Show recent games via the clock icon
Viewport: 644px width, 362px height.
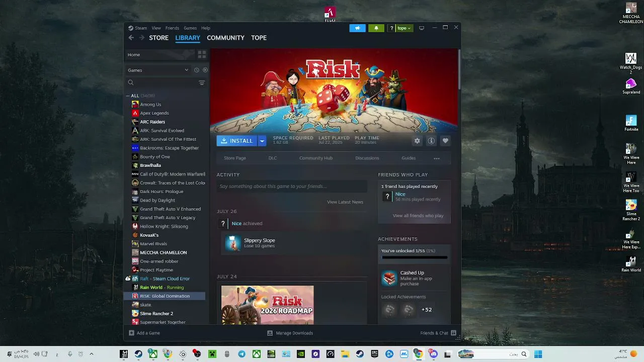(197, 70)
